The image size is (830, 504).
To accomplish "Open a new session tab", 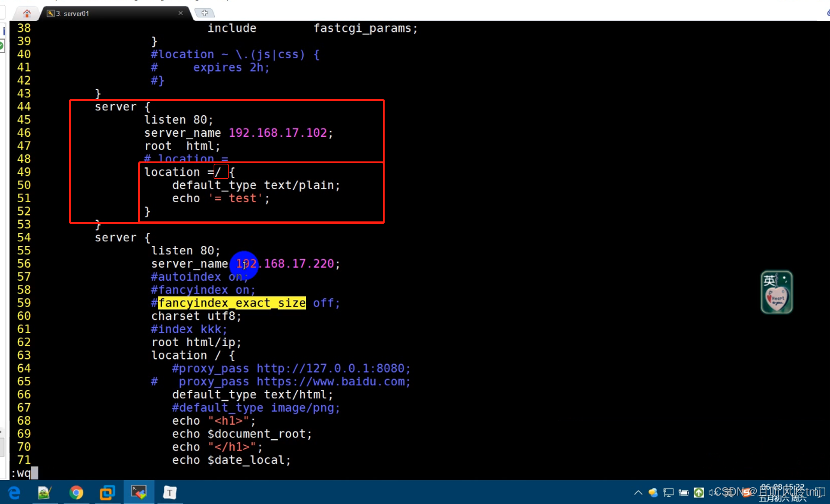I will tap(205, 13).
